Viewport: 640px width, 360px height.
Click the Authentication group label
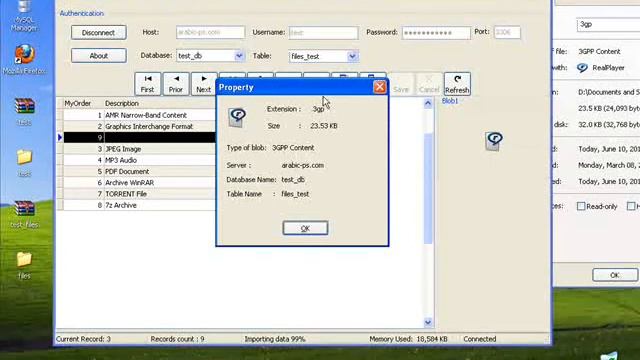(82, 13)
